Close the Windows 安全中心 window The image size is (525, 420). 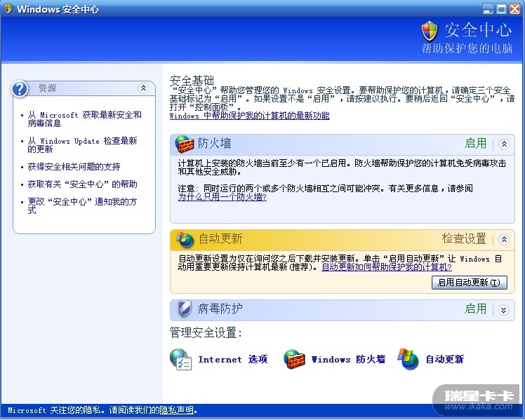pos(515,8)
